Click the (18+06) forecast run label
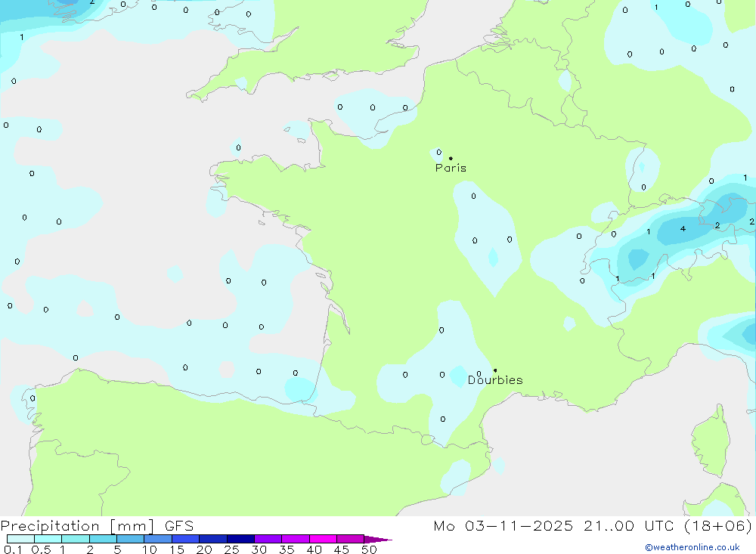The width and height of the screenshot is (756, 554). point(718,525)
